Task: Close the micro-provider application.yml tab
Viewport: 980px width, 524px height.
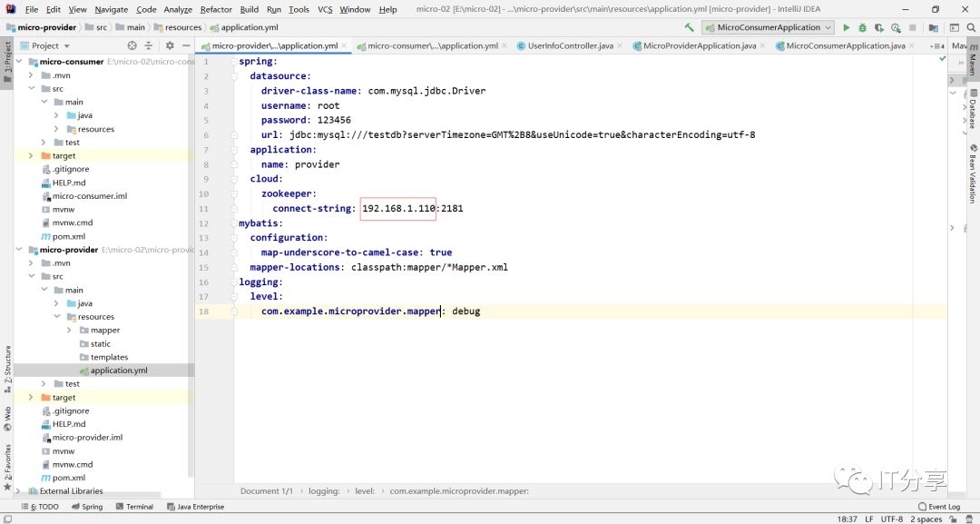Action: coord(344,45)
